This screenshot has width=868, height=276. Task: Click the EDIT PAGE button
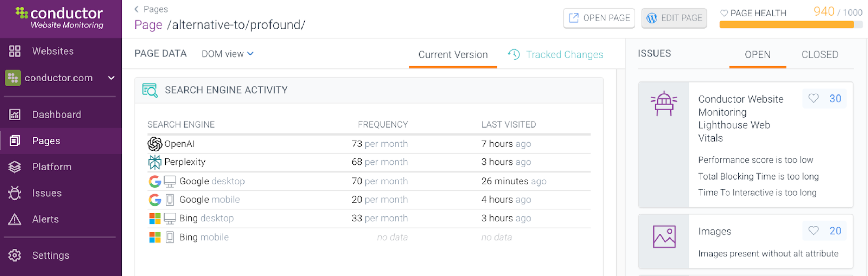(x=674, y=18)
